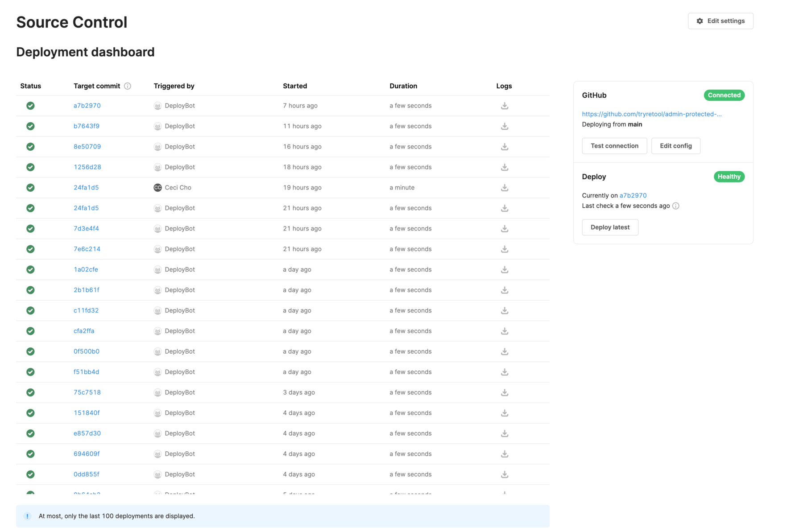Open commit link 0dd855f
Viewport: 803px width, 532px height.
(87, 475)
